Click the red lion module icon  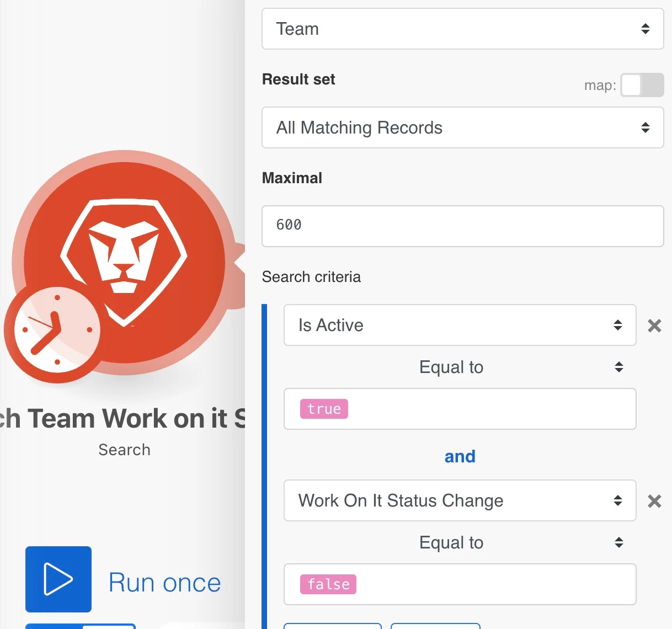pos(124,263)
